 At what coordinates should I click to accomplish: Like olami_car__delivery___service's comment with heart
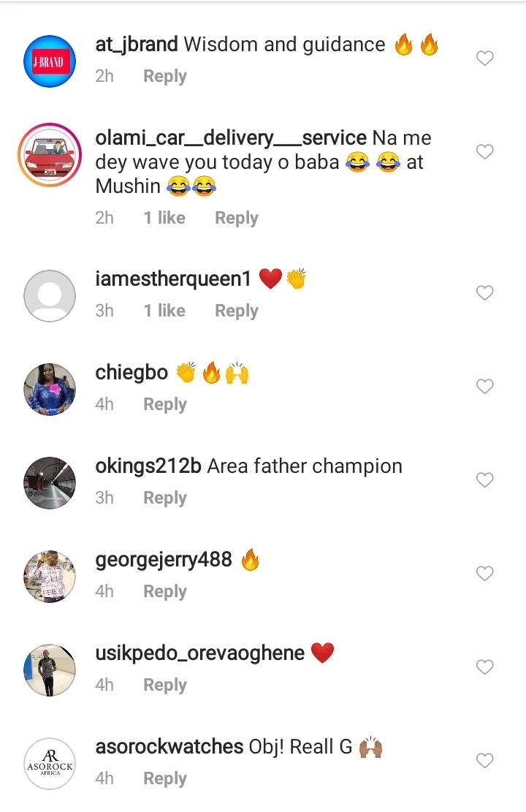point(485,152)
